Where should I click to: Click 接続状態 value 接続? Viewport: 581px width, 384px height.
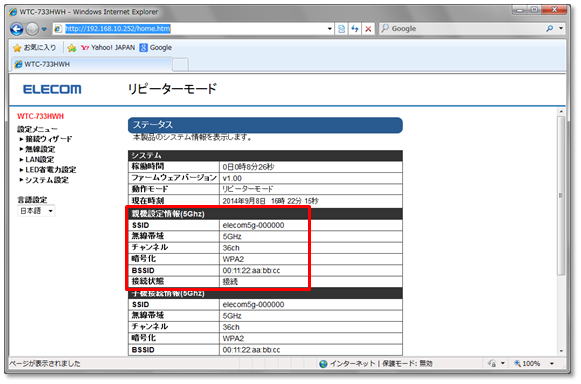(230, 282)
